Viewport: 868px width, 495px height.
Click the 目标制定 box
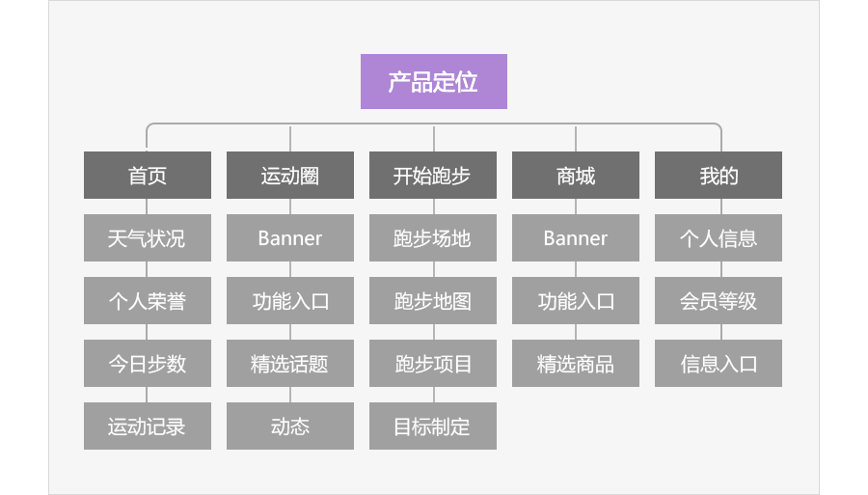click(433, 426)
